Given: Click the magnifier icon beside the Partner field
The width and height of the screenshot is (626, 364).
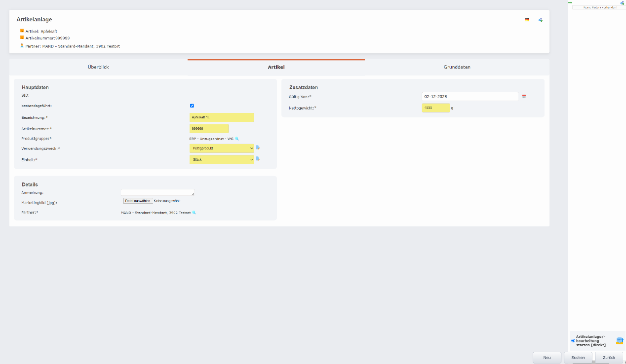Looking at the screenshot, I should click(194, 213).
